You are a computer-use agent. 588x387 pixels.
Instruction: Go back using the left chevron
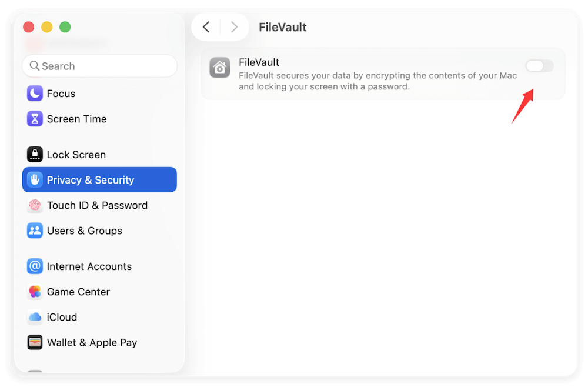tap(206, 27)
